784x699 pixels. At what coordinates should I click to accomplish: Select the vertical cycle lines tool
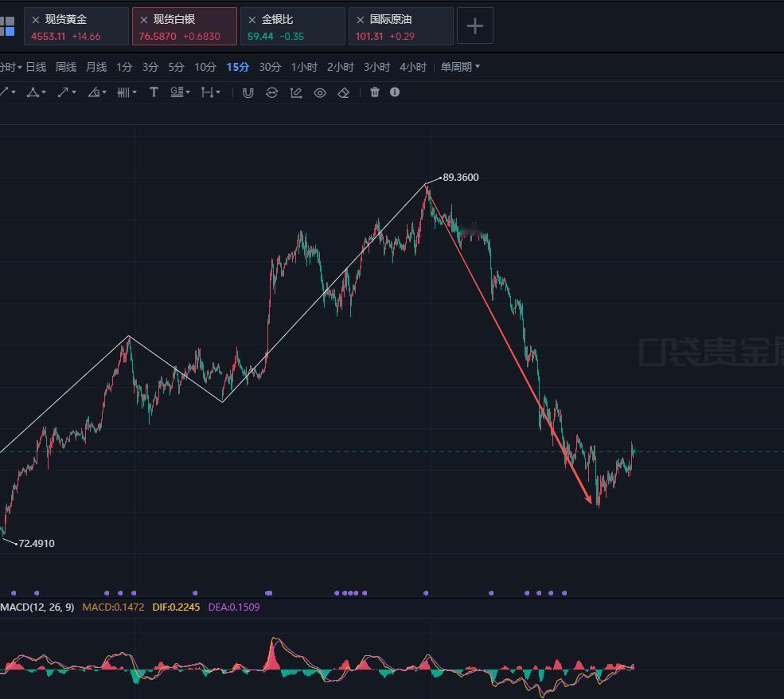click(123, 92)
